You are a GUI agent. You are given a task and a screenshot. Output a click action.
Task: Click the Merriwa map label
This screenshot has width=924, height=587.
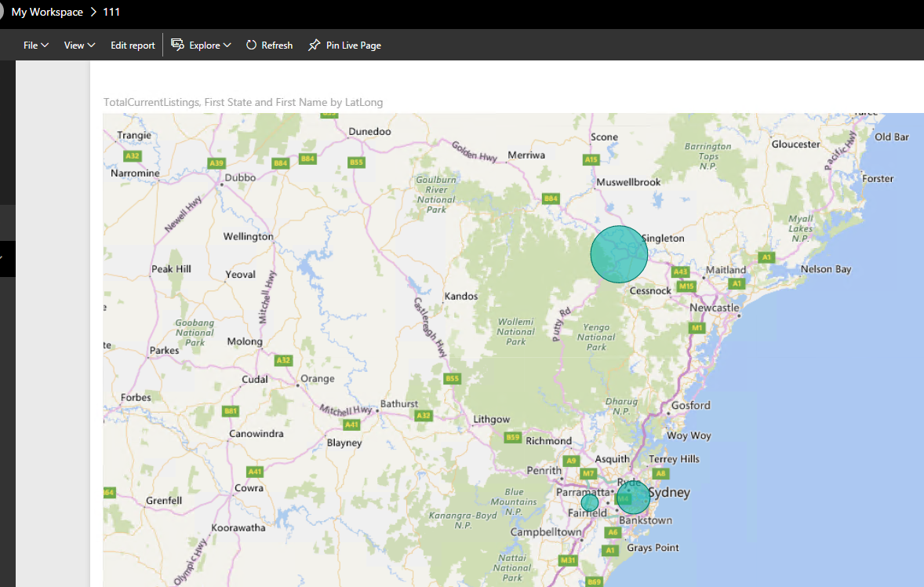(x=526, y=155)
